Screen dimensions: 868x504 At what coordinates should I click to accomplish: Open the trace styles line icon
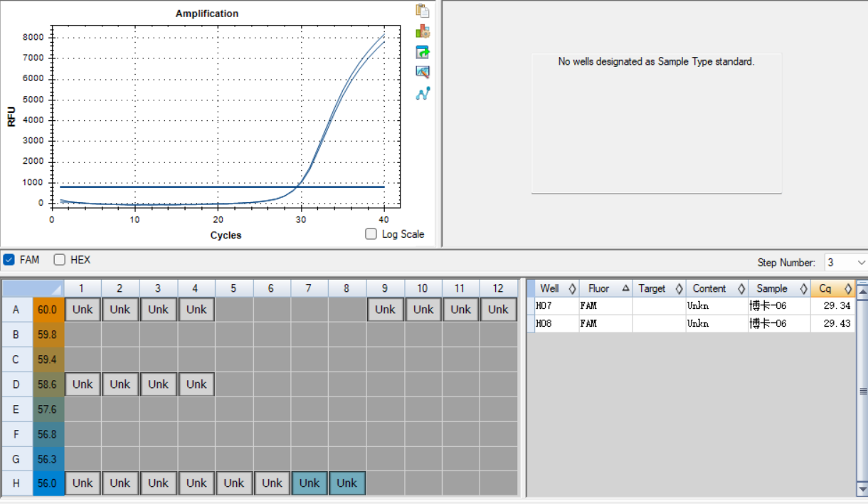(x=423, y=93)
